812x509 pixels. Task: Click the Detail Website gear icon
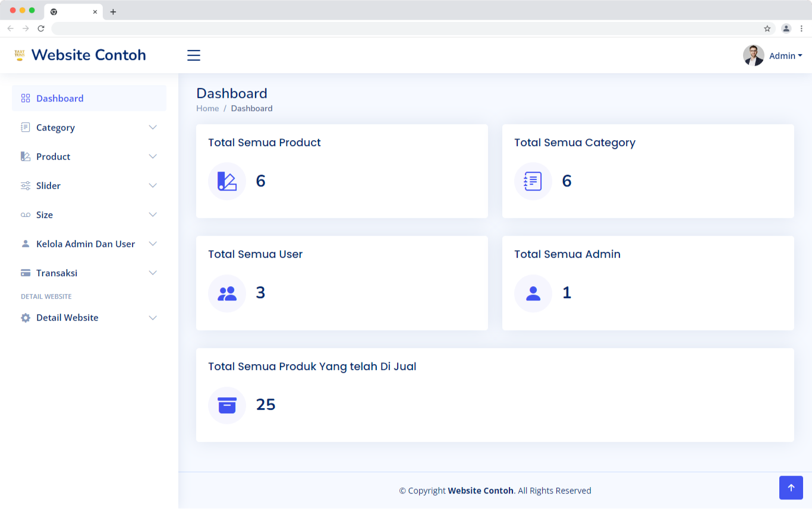[26, 318]
